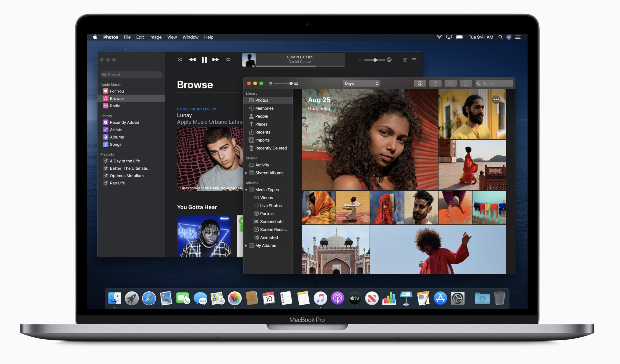Open Podcasts from the Dock
Image resolution: width=620 pixels, height=364 pixels.
337,298
